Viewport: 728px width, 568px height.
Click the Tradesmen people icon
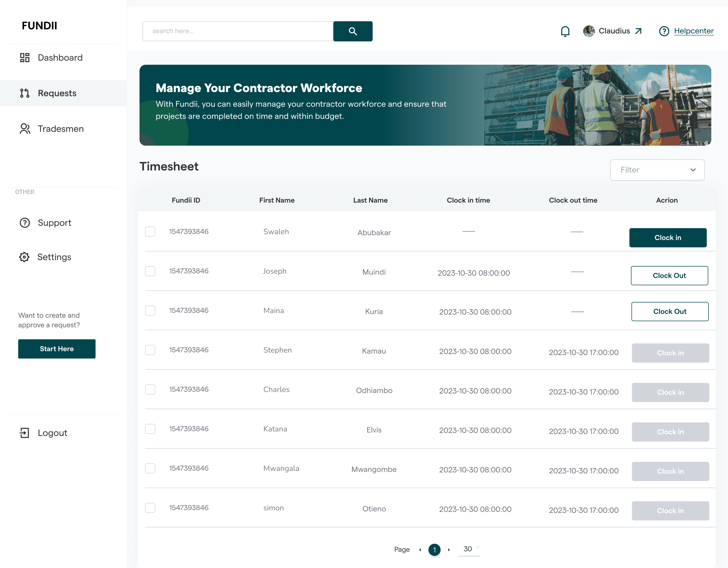(x=25, y=129)
